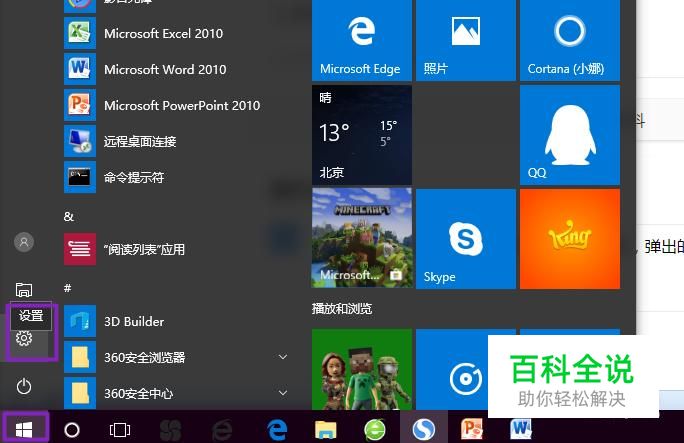Open the user account icon
This screenshot has width=684, height=443.
(x=24, y=242)
